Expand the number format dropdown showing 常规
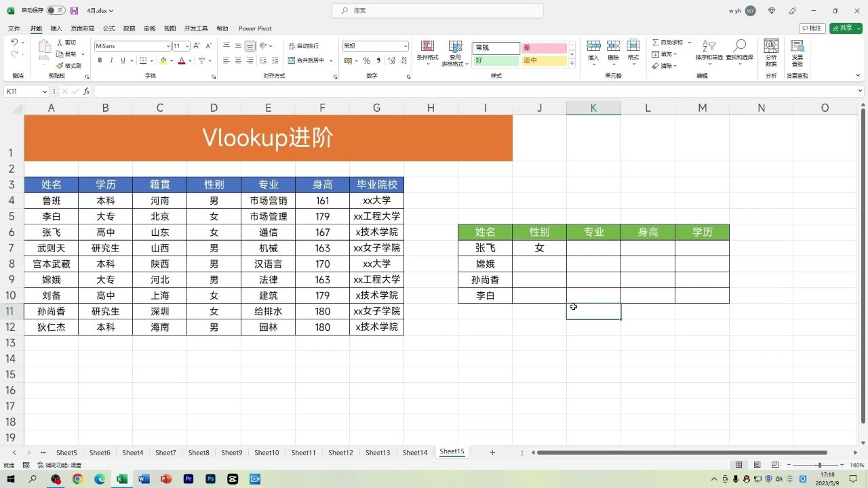The width and height of the screenshot is (868, 488). click(x=406, y=46)
